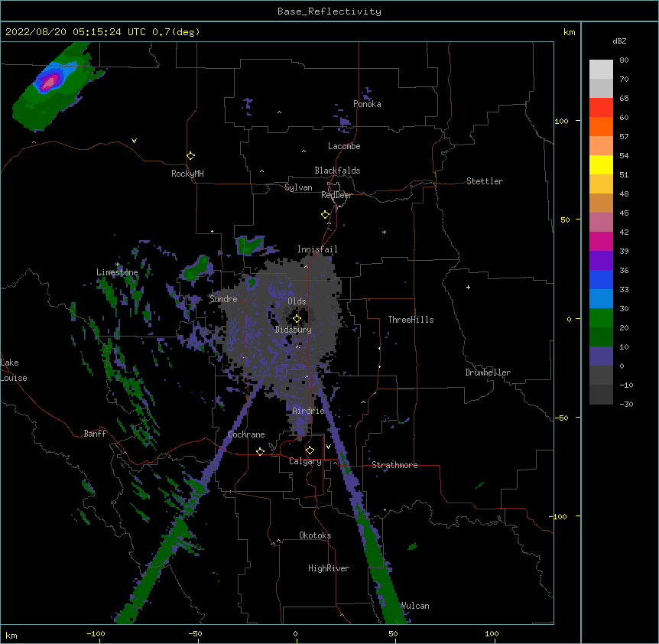Click the Cochrane city label

pos(246,434)
